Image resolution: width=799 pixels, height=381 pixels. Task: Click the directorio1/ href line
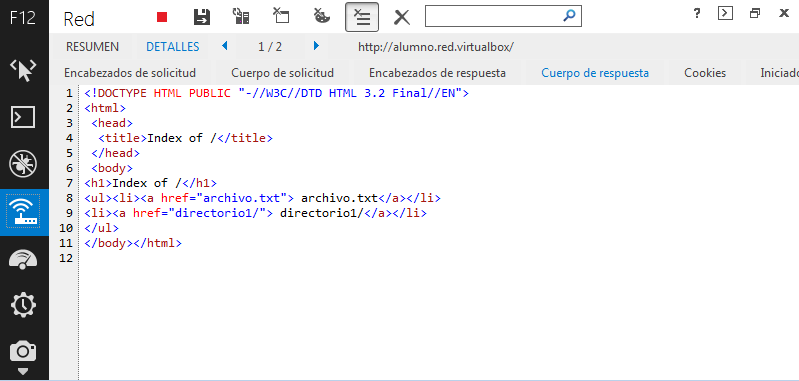coord(256,213)
